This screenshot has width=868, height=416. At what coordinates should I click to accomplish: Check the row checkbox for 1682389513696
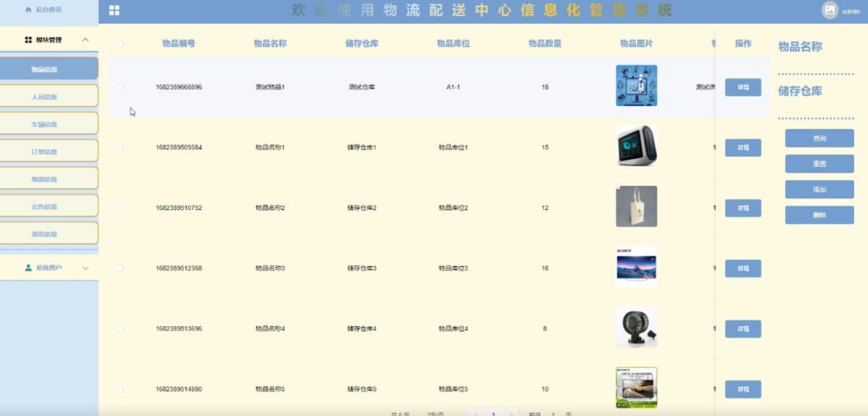[120, 328]
